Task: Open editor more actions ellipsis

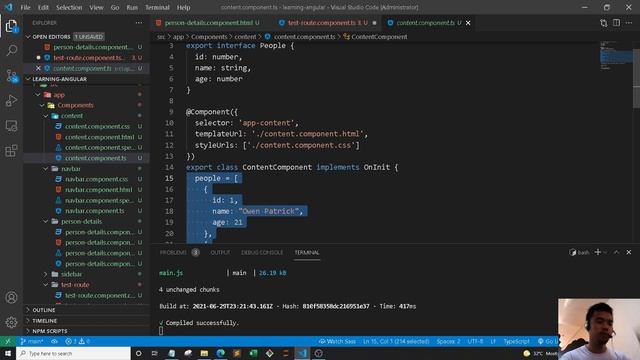Action: coord(629,23)
